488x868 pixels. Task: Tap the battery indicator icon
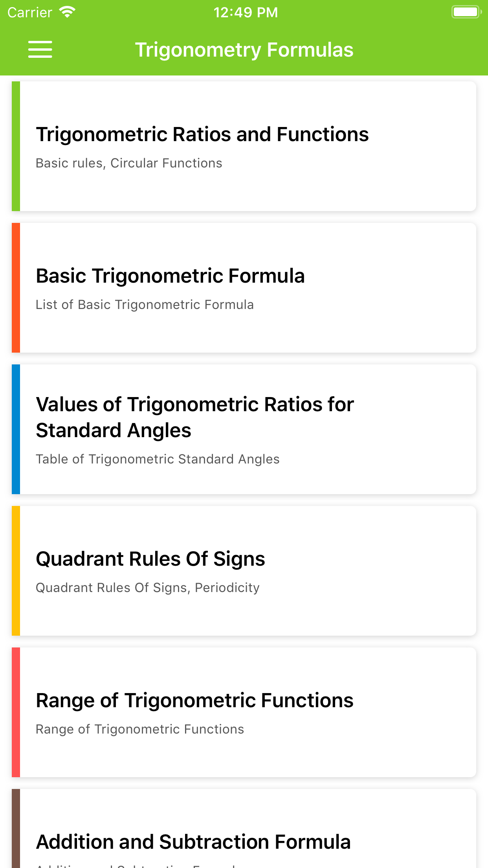466,12
